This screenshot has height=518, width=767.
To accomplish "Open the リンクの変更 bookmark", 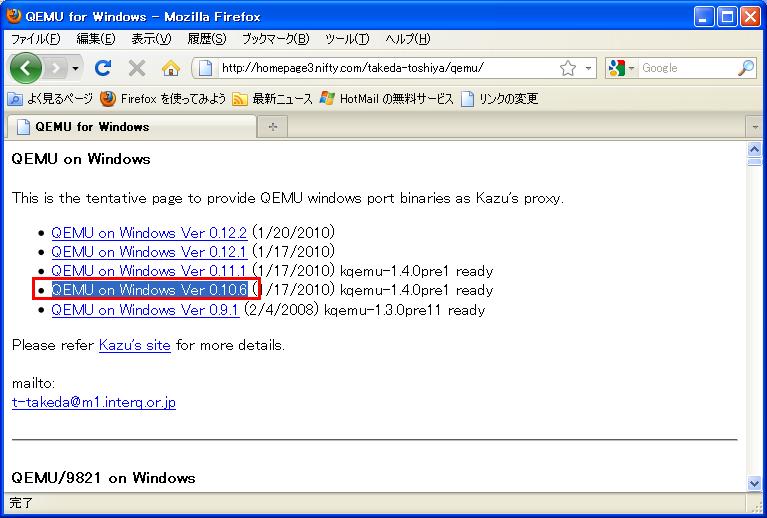I will 499,99.
